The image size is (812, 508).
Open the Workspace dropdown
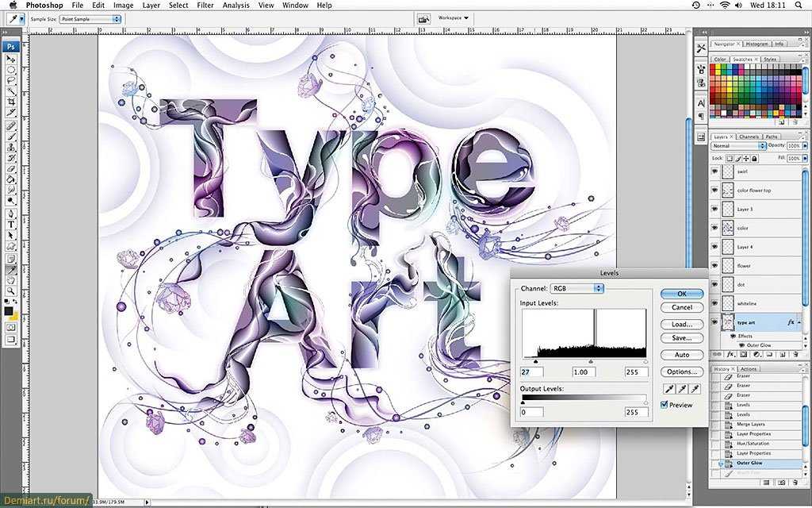point(453,18)
